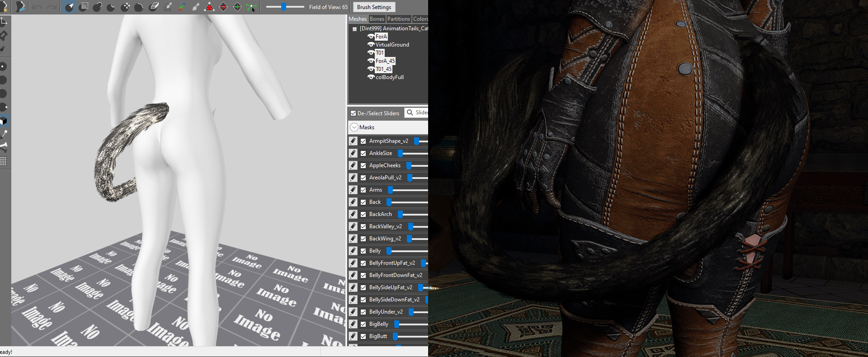
Task: Select the colBodyFull mesh name
Action: 390,77
